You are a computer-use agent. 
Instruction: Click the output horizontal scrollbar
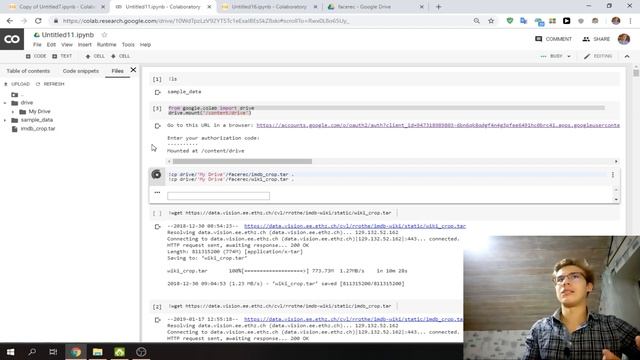(242, 162)
